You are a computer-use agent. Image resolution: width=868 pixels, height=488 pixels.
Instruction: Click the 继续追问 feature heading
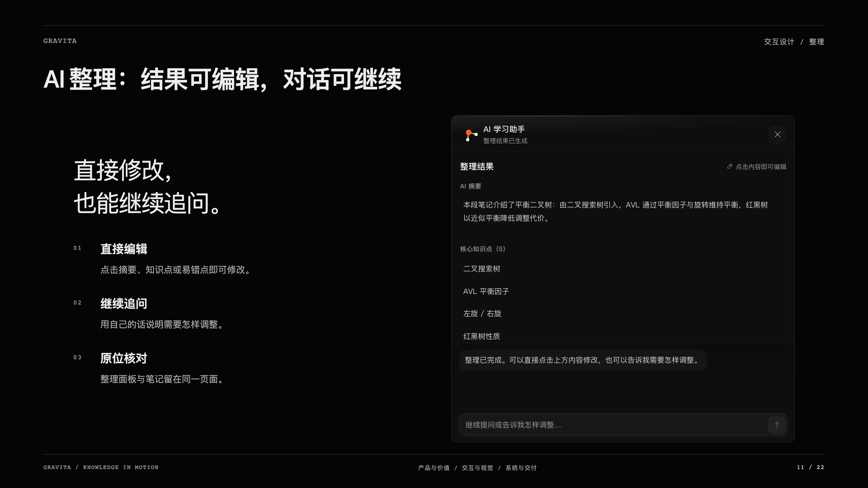tap(124, 304)
